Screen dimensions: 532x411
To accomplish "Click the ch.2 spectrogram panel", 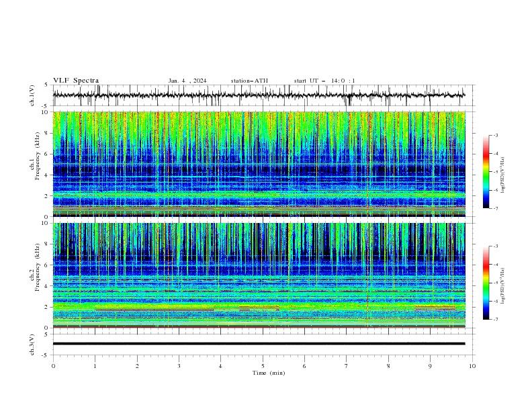I will coord(259,275).
